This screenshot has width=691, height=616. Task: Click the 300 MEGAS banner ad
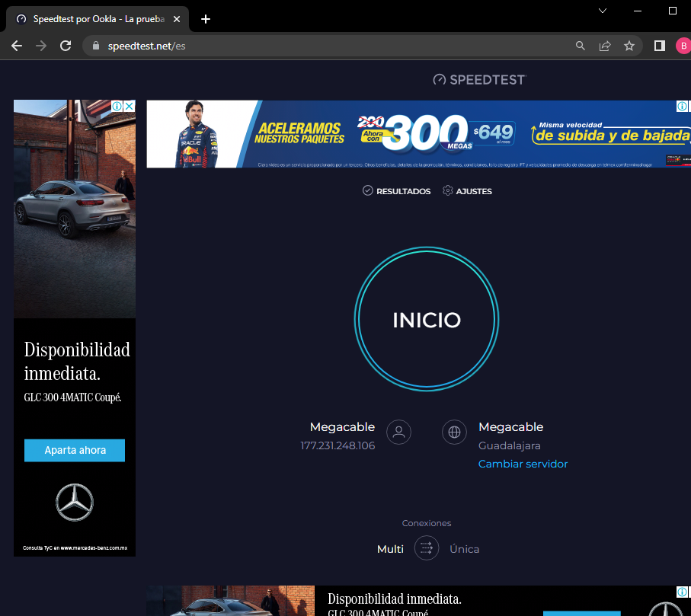[x=419, y=134]
